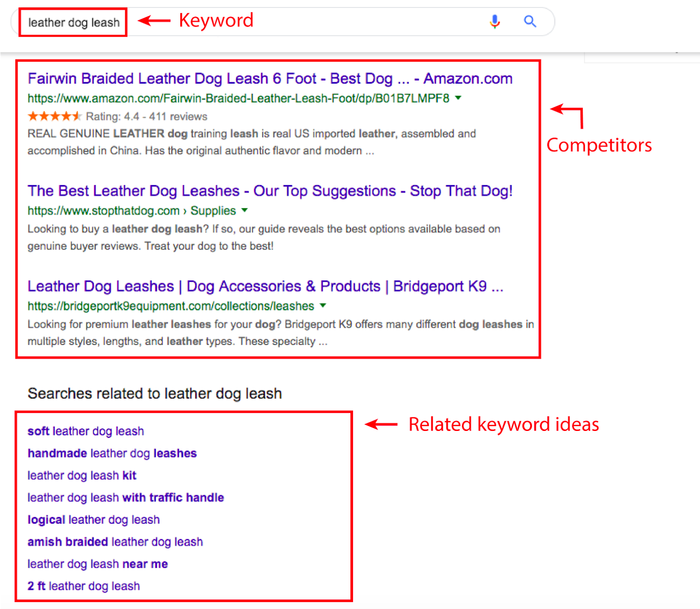Expand the dropdown arrow beside the bridgeportk9equipment URL

tap(323, 305)
